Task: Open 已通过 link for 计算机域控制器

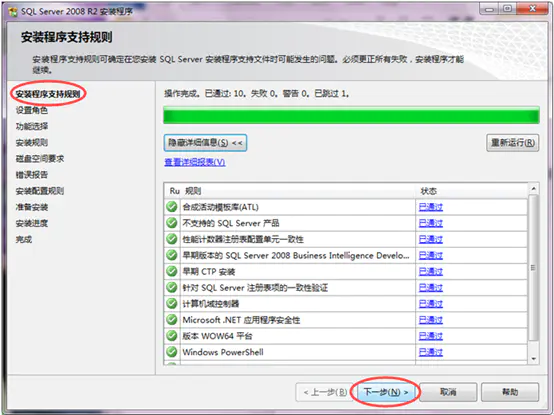Action: pyautogui.click(x=431, y=304)
